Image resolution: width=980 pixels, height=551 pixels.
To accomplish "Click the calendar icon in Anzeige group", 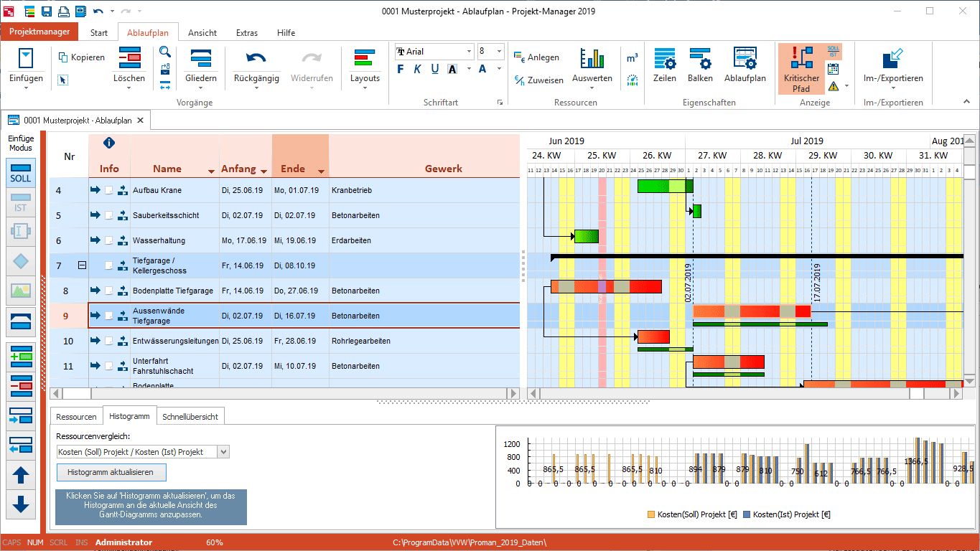I will point(833,69).
